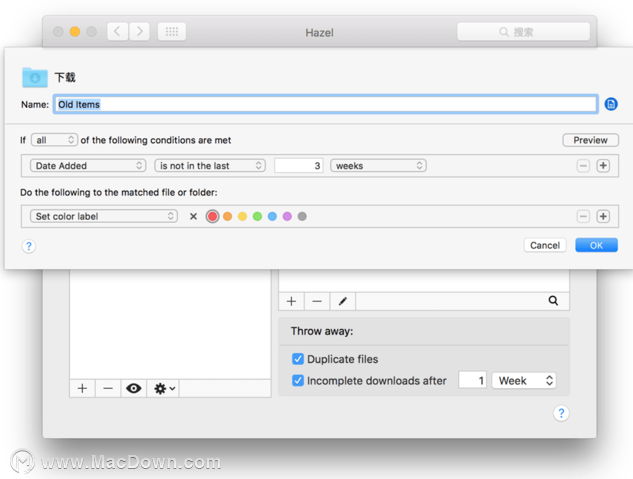Image resolution: width=633 pixels, height=479 pixels.
Task: Open the Date Added attribute dropdown
Action: tap(88, 165)
